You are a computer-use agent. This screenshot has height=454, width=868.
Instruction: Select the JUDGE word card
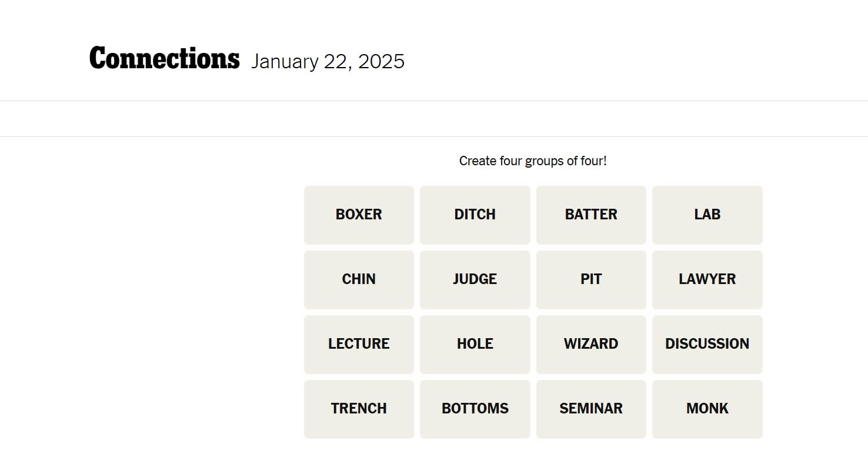[475, 279]
